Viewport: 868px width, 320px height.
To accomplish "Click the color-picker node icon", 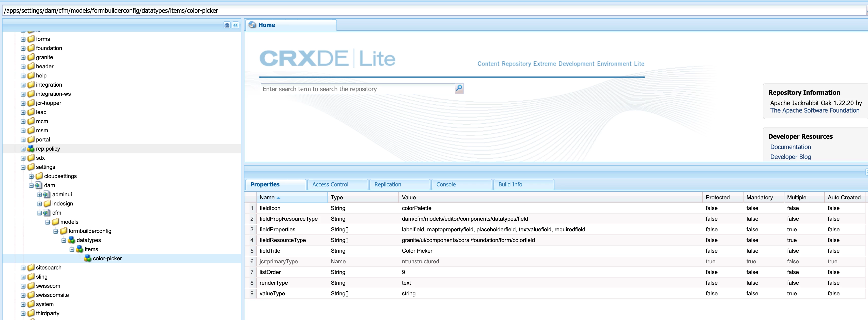I will click(x=88, y=258).
